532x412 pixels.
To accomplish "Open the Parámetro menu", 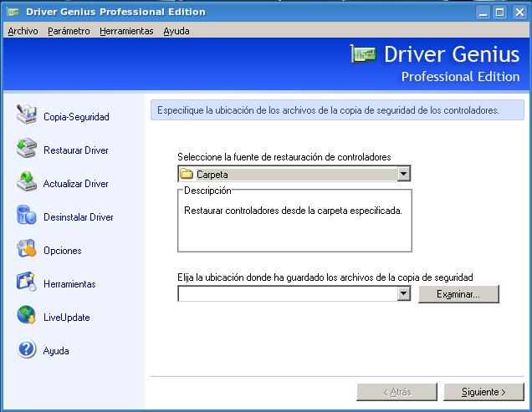I will click(69, 31).
